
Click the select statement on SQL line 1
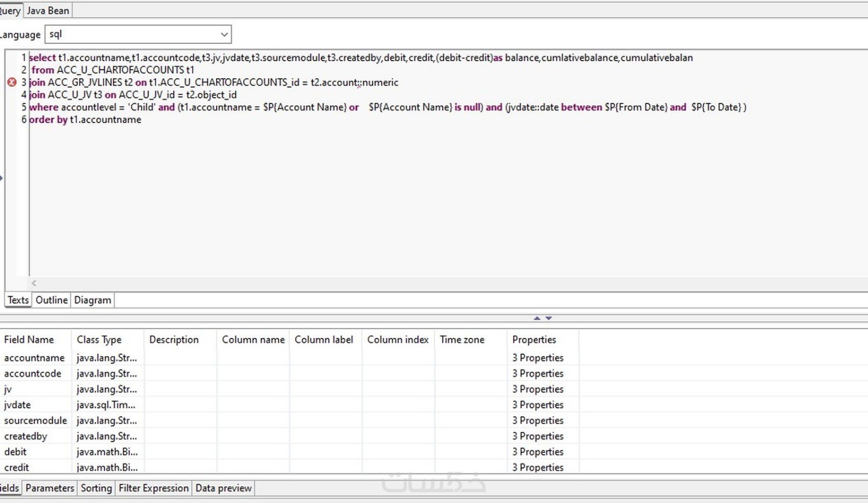point(361,58)
